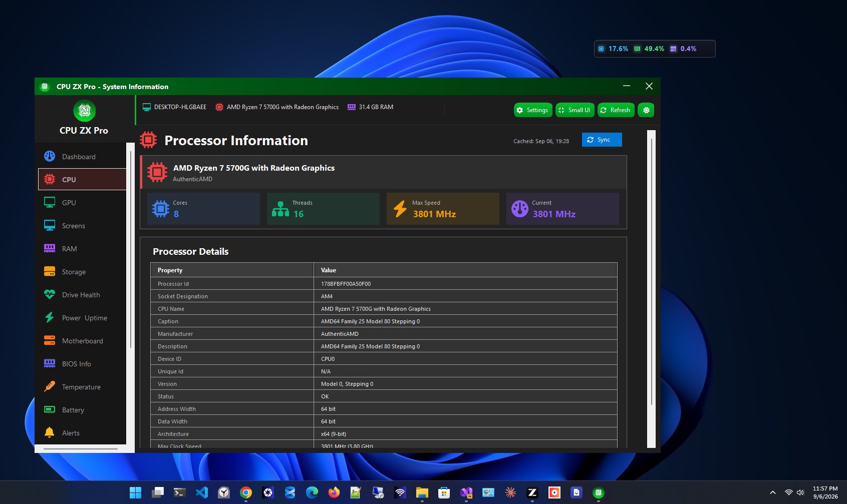
Task: Select the Alerts menu item
Action: tap(82, 432)
